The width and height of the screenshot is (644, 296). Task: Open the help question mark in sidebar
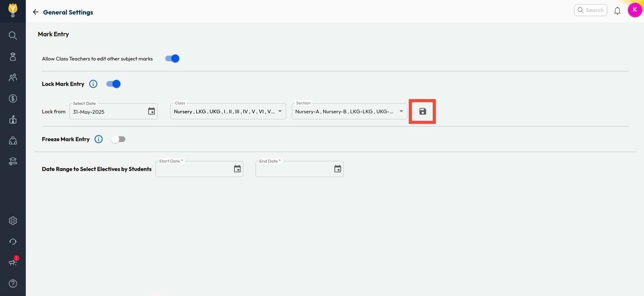13,283
